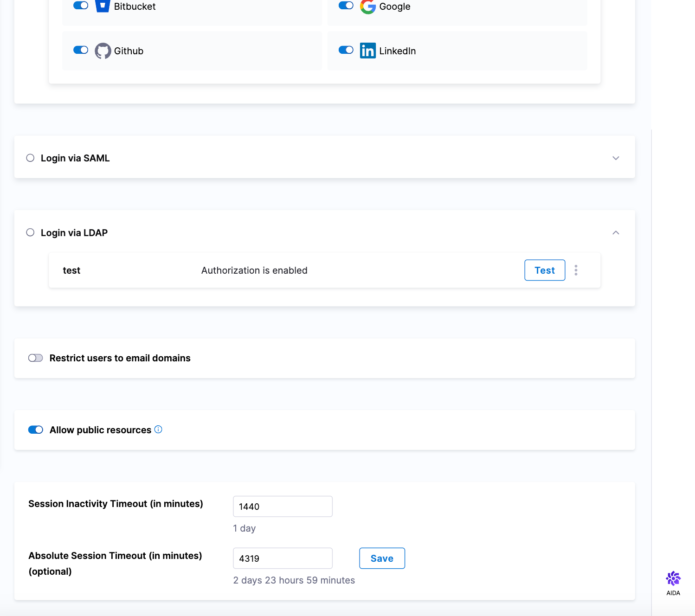Select Login via LDAP radio button
The image size is (695, 616).
tap(30, 232)
